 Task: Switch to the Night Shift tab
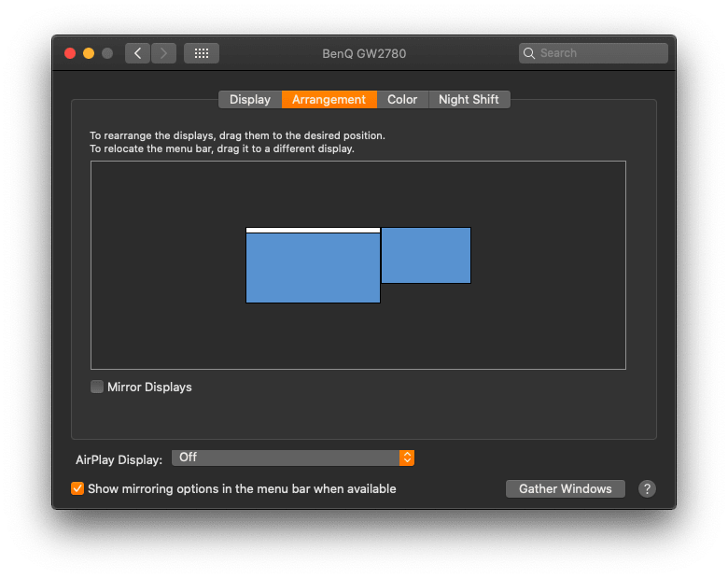coord(469,99)
